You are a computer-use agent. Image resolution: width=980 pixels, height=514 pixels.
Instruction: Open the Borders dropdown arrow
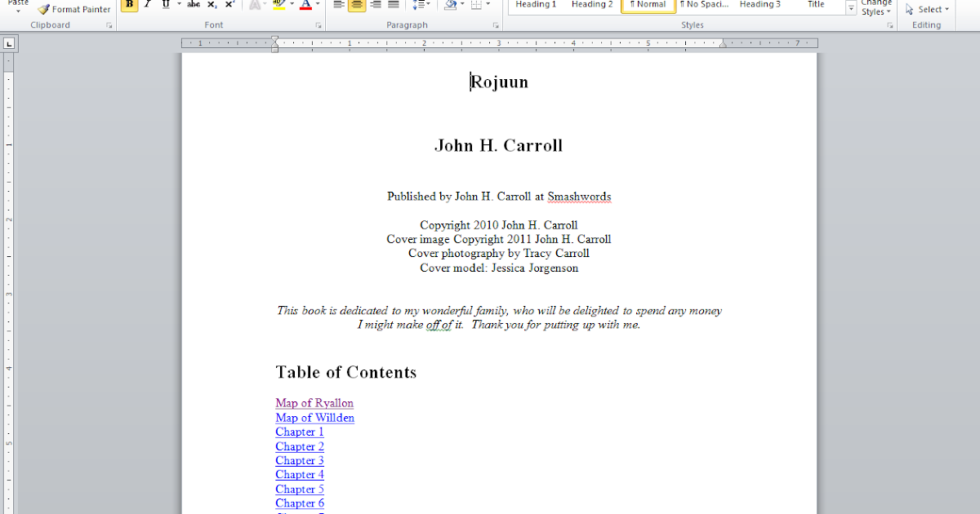coord(488,5)
